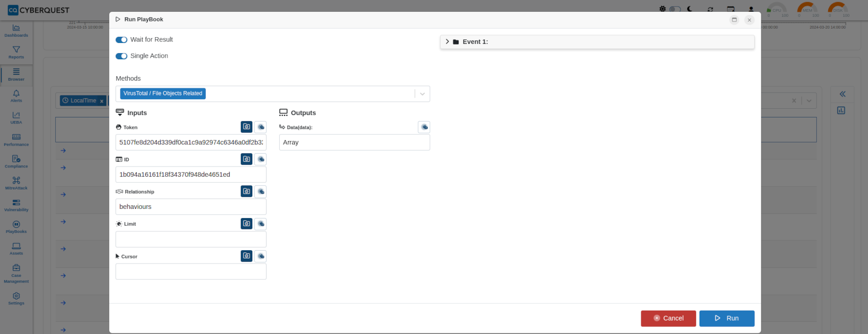
Task: Open the Methods dropdown arrow
Action: tap(422, 94)
